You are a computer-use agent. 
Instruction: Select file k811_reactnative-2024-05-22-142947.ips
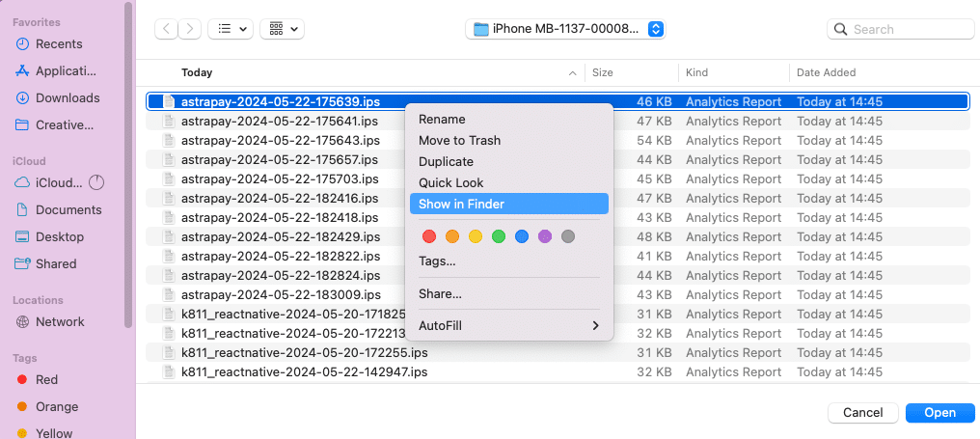click(304, 371)
